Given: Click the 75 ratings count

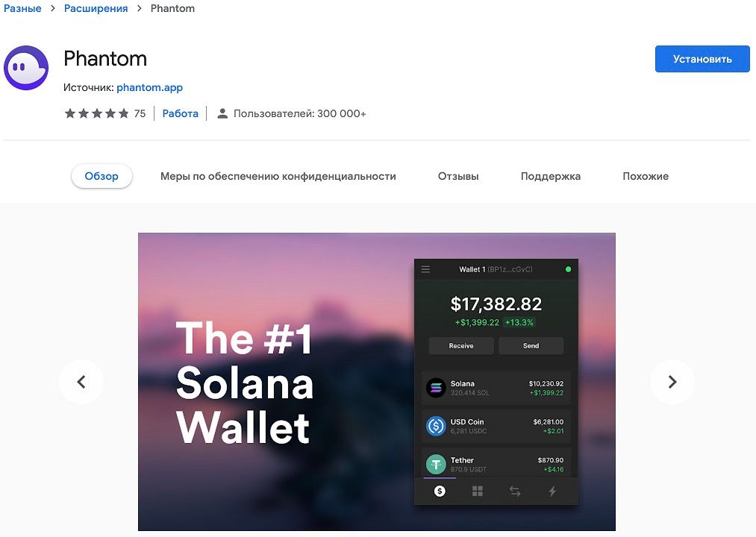Looking at the screenshot, I should pyautogui.click(x=140, y=114).
